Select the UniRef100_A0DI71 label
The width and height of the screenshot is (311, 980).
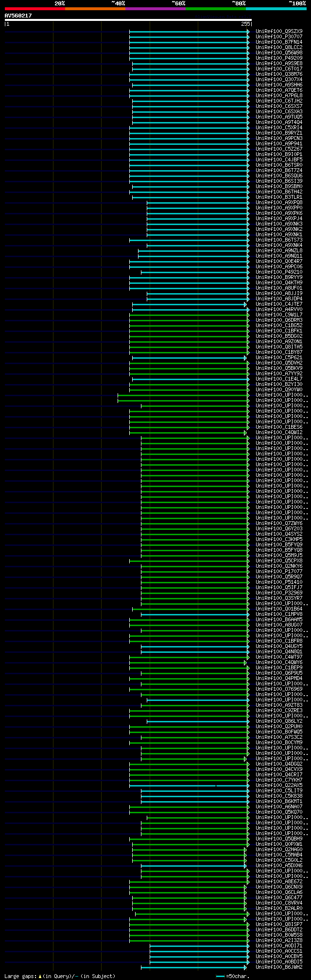coord(279,945)
